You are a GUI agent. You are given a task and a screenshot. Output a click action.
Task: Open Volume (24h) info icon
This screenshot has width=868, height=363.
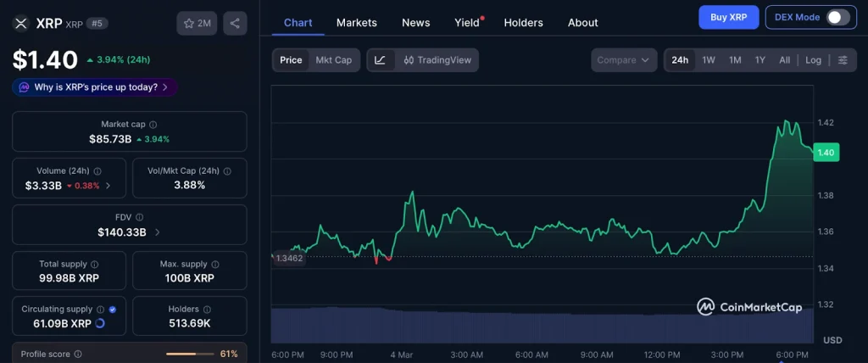point(97,171)
